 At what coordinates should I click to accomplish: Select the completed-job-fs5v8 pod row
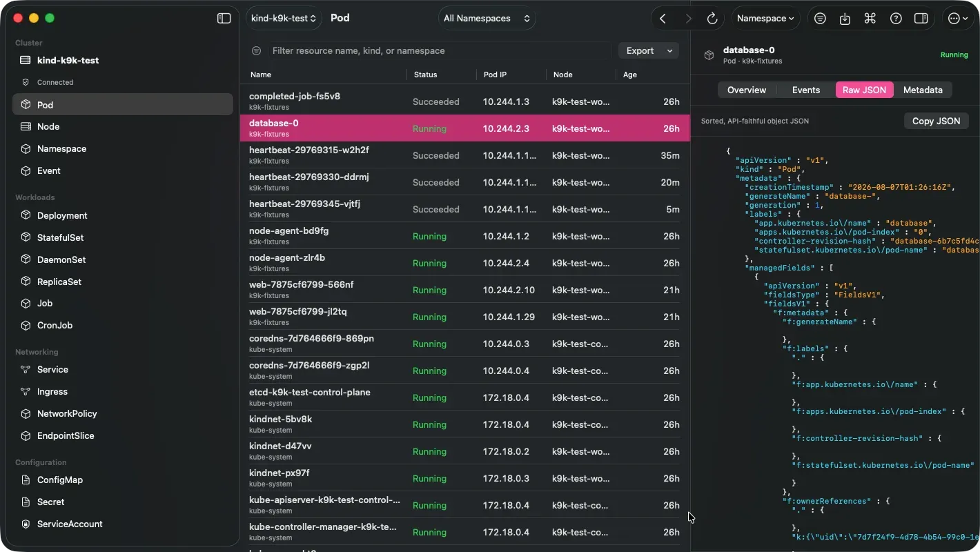(465, 101)
